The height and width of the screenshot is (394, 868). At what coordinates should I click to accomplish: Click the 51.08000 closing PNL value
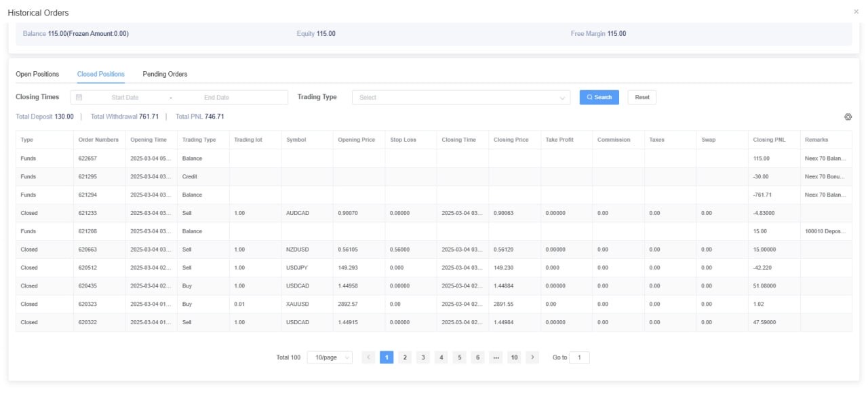coord(765,286)
